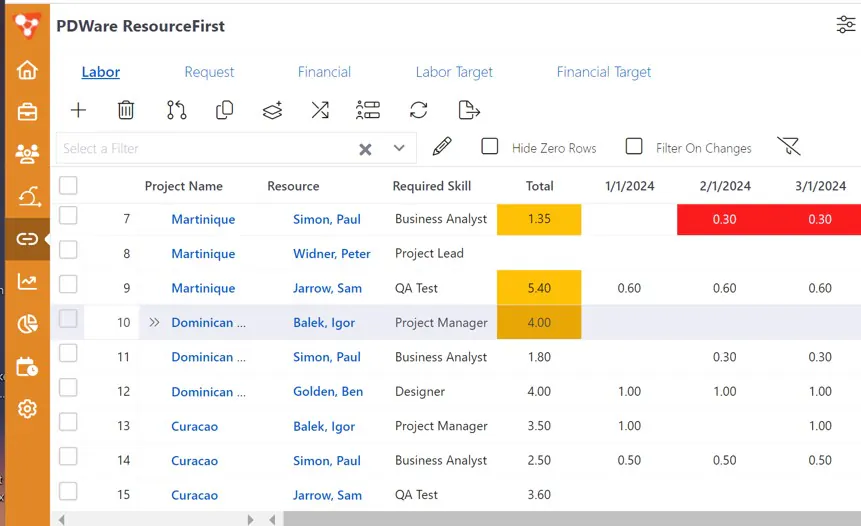Check the row 13 checkbox

[68, 422]
